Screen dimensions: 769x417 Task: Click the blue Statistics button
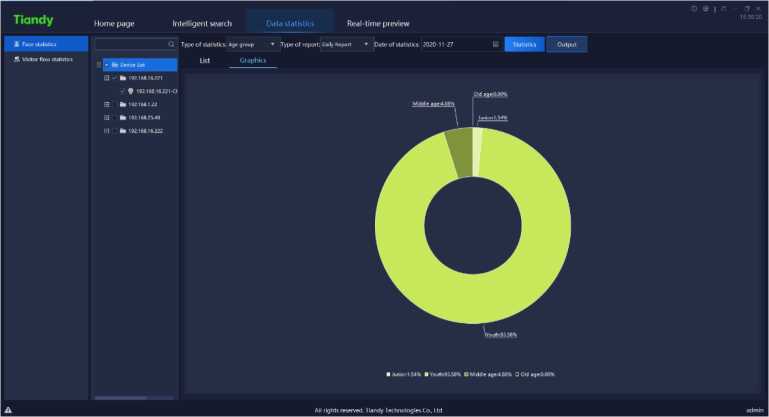click(x=524, y=44)
